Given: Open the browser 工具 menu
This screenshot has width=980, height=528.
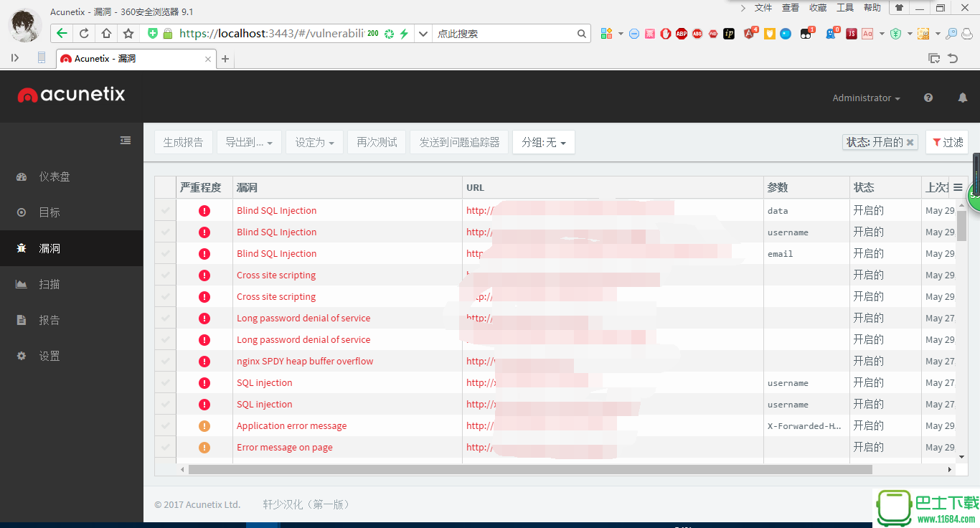Looking at the screenshot, I should coord(845,8).
